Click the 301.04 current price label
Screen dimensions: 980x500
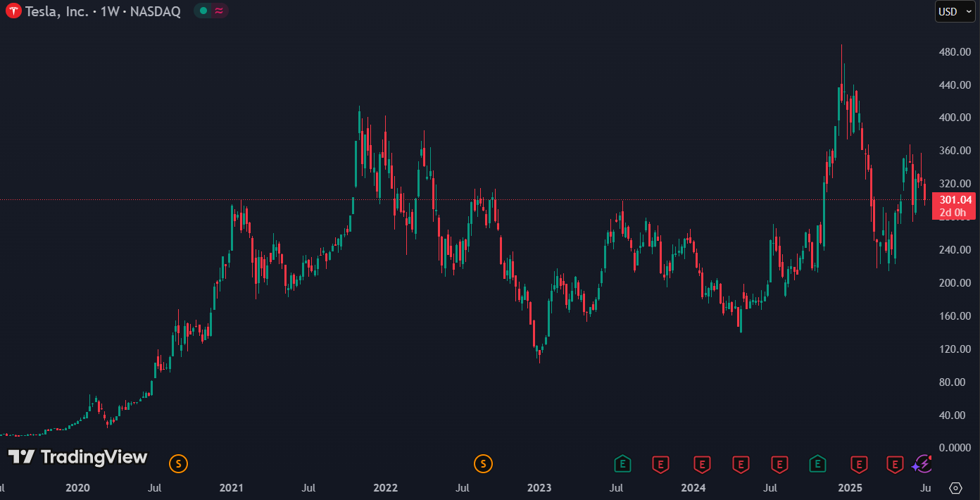(955, 200)
